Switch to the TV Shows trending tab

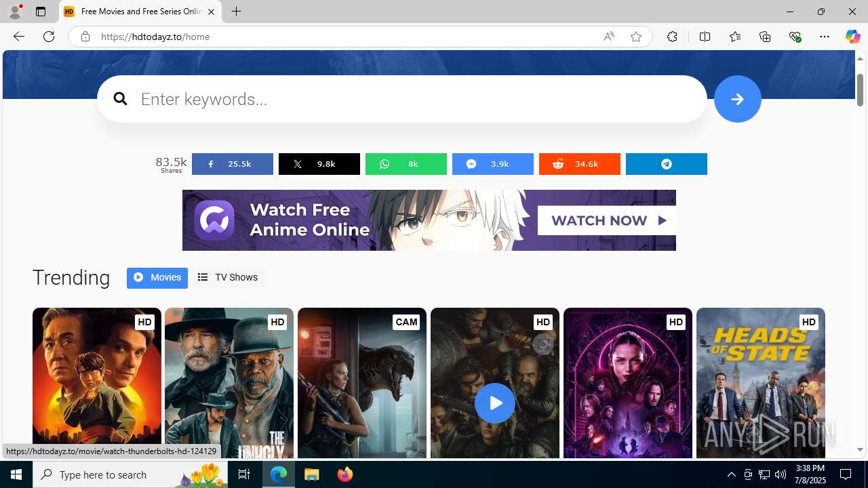(x=227, y=277)
